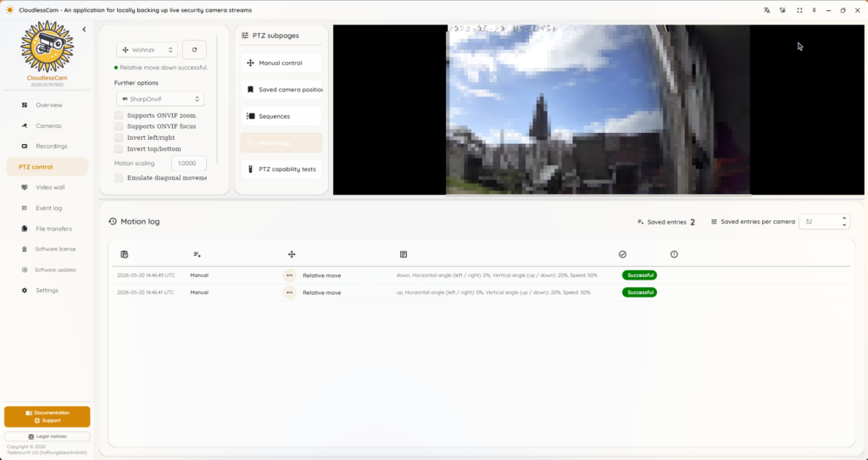Image resolution: width=868 pixels, height=460 pixels.
Task: Open the SharpOnvif library dropdown
Action: coord(160,99)
